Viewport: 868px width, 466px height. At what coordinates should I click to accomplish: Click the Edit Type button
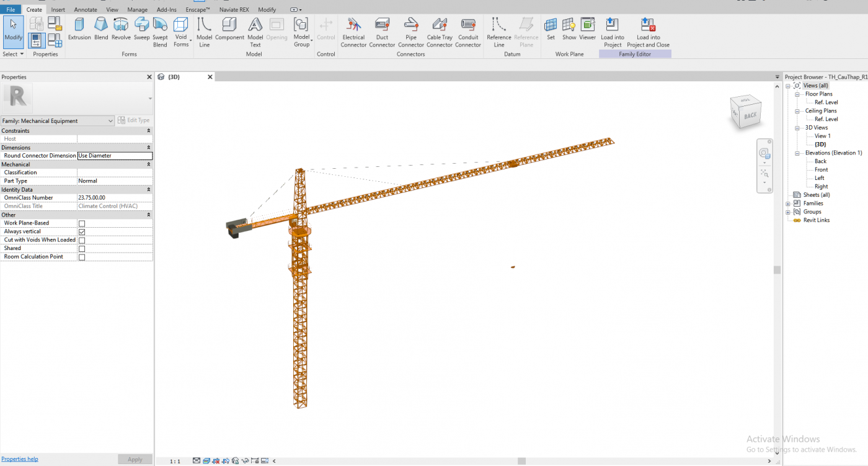[x=134, y=120]
